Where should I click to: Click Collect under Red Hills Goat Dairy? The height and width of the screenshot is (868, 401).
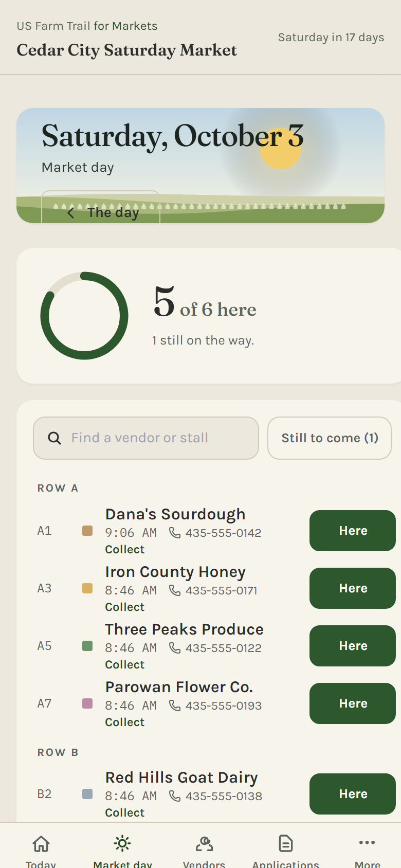125,812
